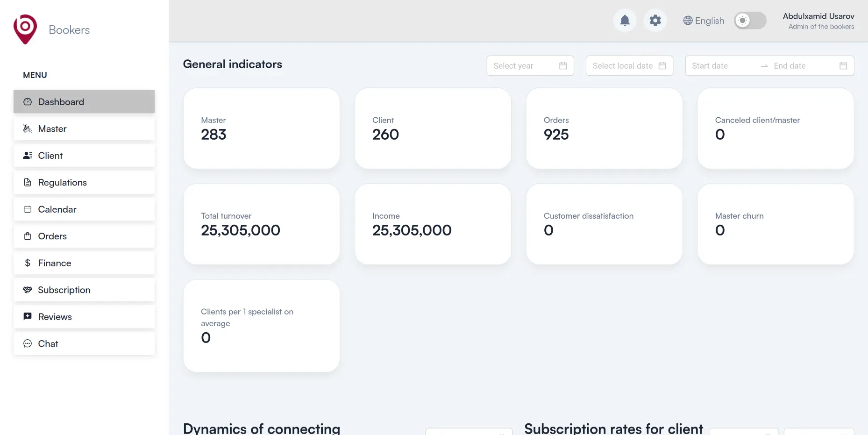Click the Orders 925 indicator card
This screenshot has height=435, width=868.
pos(604,128)
